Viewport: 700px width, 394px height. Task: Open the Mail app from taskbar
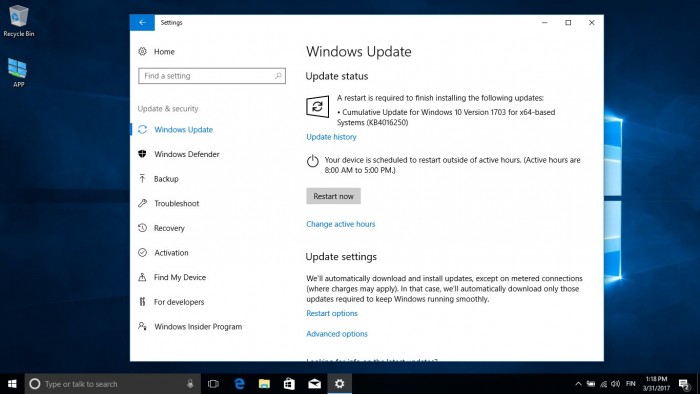[x=314, y=384]
